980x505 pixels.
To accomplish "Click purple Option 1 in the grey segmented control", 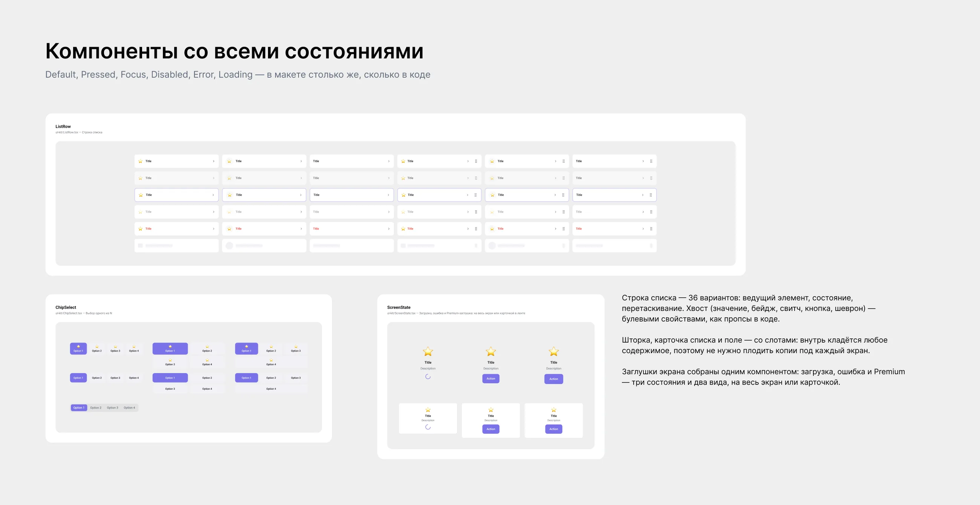I will [79, 408].
